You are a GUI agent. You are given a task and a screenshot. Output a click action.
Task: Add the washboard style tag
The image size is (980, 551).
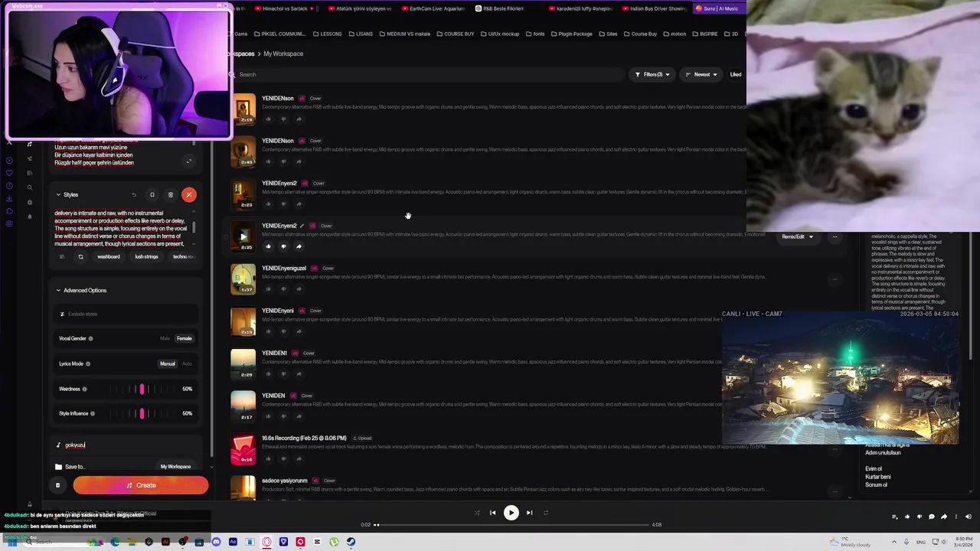[x=109, y=256]
